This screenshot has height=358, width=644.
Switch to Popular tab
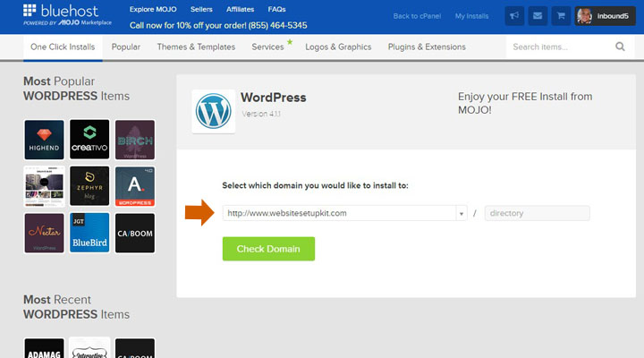point(126,47)
